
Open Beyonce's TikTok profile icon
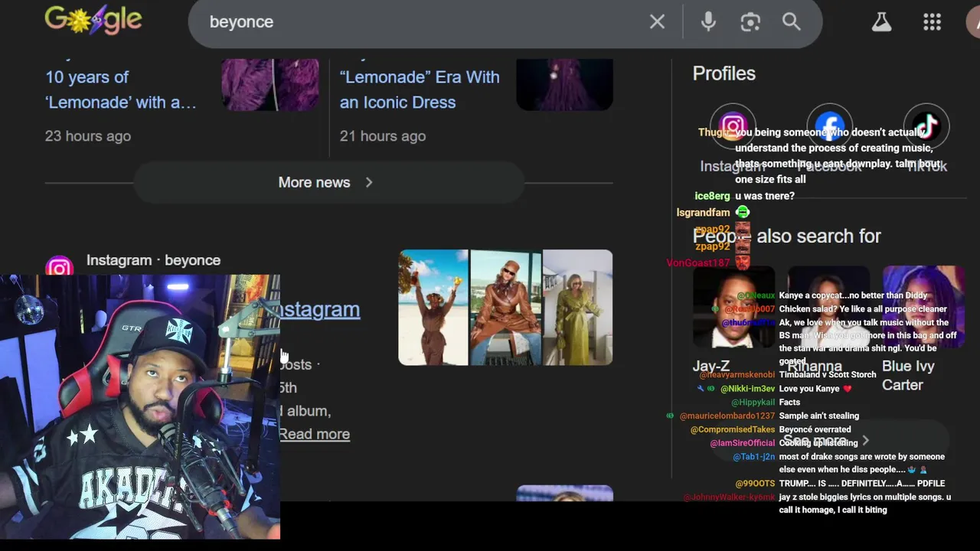[926, 126]
